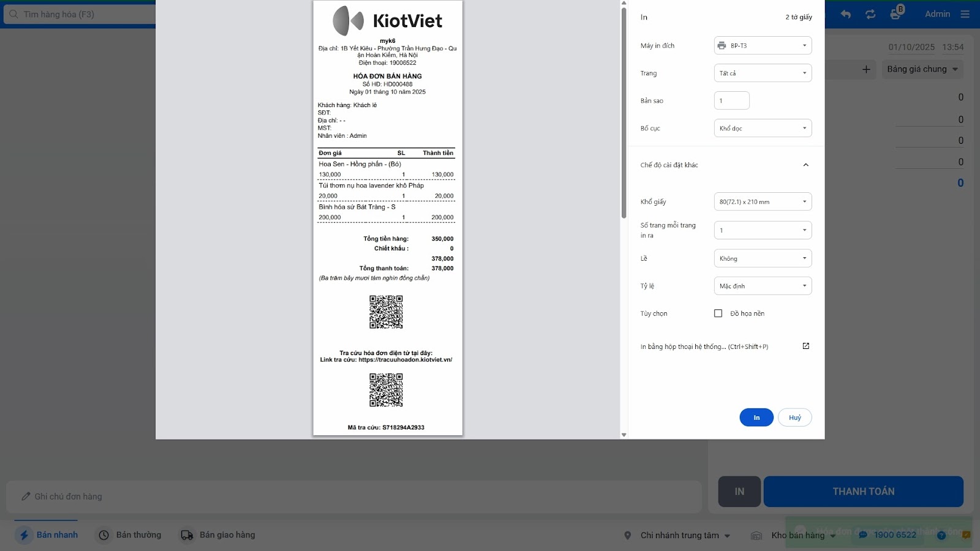Click the clock icon for Bán thường
Viewport: 980px width, 551px height.
click(104, 535)
